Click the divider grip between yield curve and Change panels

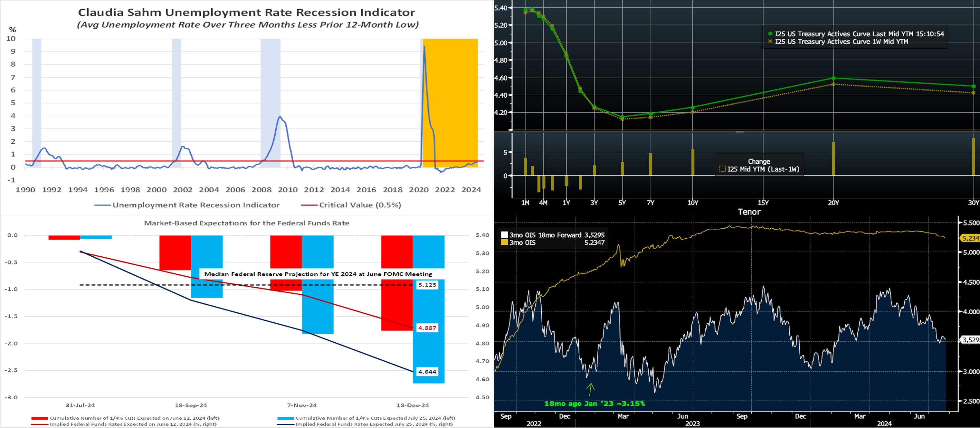pyautogui.click(x=739, y=132)
